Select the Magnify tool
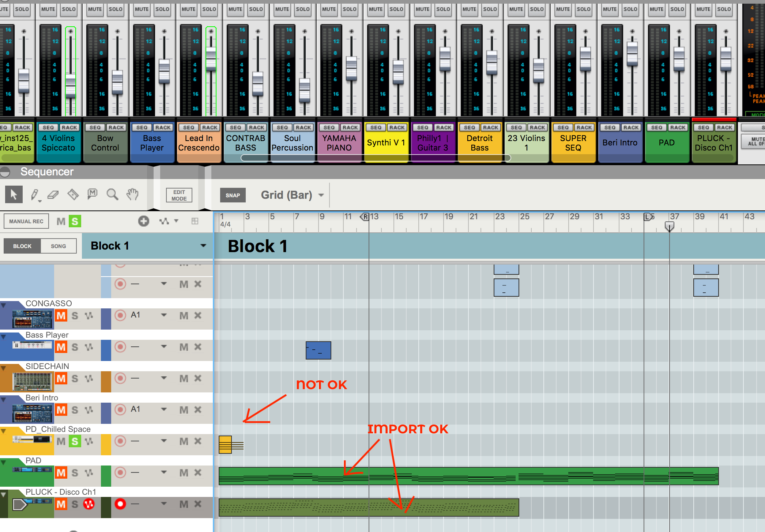765x532 pixels. point(112,194)
